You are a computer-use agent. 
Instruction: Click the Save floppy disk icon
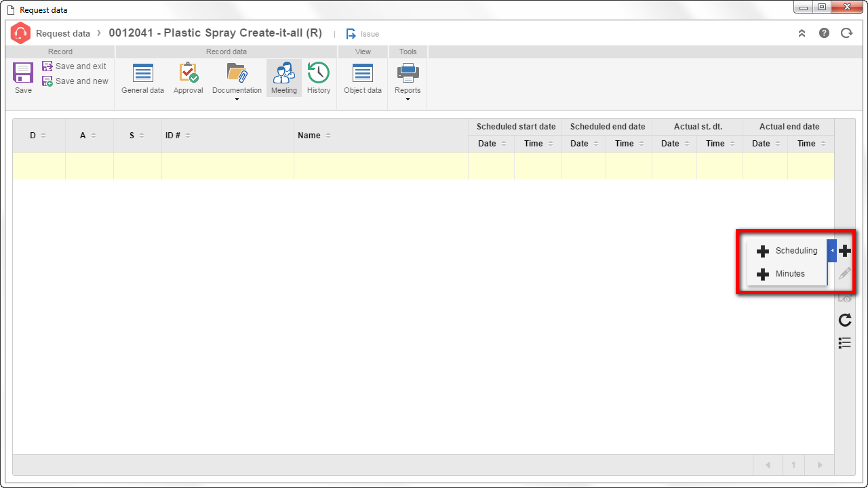(x=23, y=73)
